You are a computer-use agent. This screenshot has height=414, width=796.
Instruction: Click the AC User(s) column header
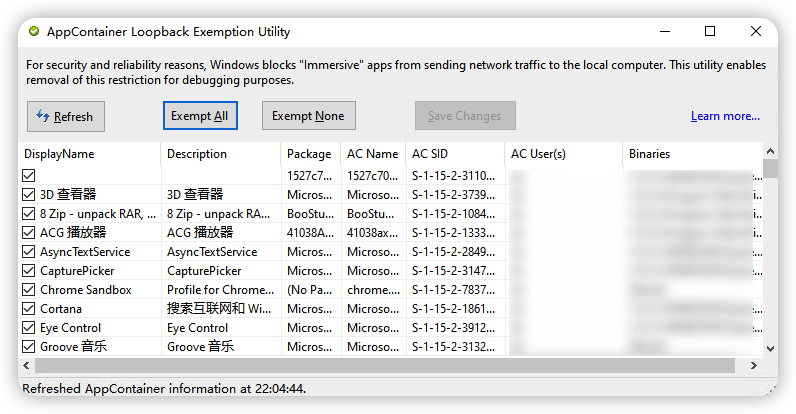562,154
